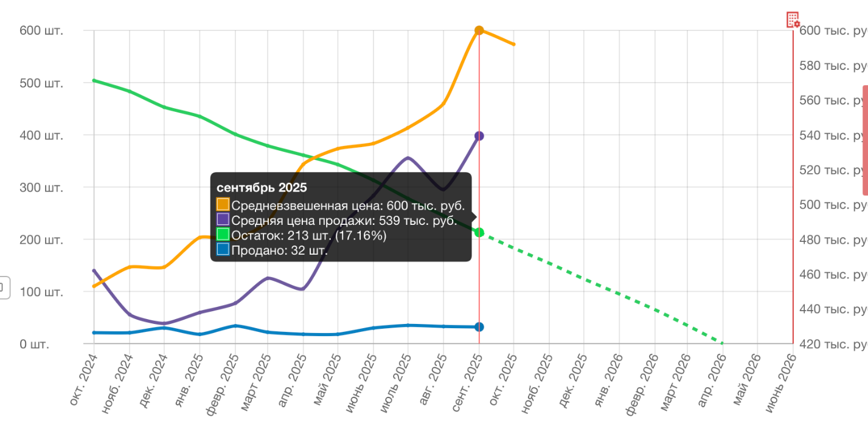Click the blue Продано swatch in tooltip
Viewport: 868px width, 423px height.
pyautogui.click(x=223, y=249)
